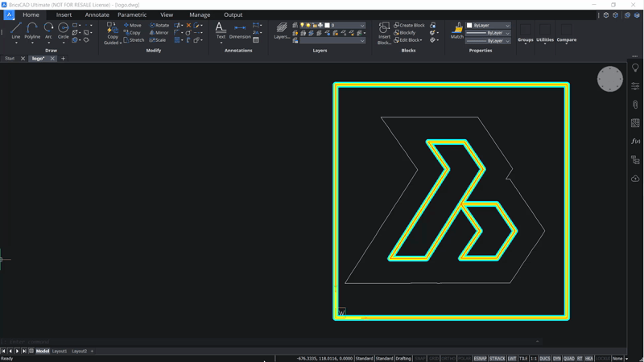Image resolution: width=644 pixels, height=362 pixels.
Task: Select the Circle tool
Action: (64, 31)
